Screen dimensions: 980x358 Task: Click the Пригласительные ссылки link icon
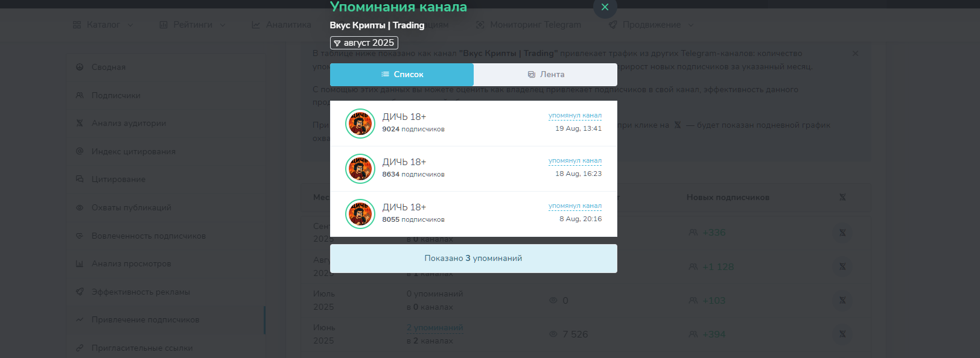[x=80, y=348]
